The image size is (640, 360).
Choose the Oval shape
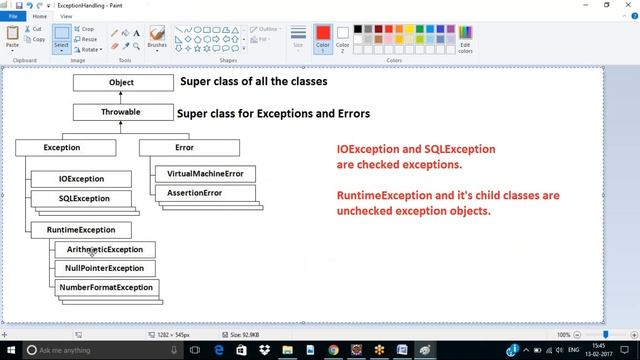click(x=198, y=30)
